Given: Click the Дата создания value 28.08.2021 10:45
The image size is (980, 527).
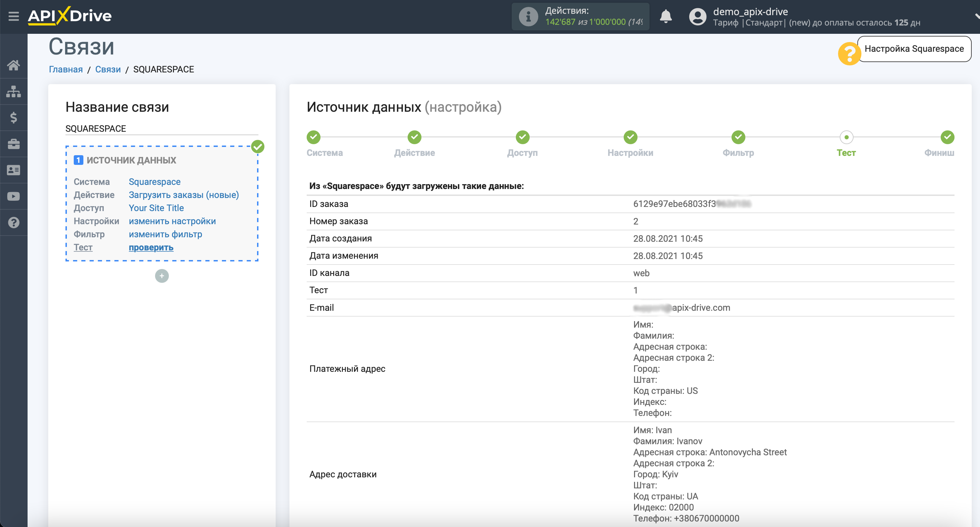Looking at the screenshot, I should tap(668, 238).
